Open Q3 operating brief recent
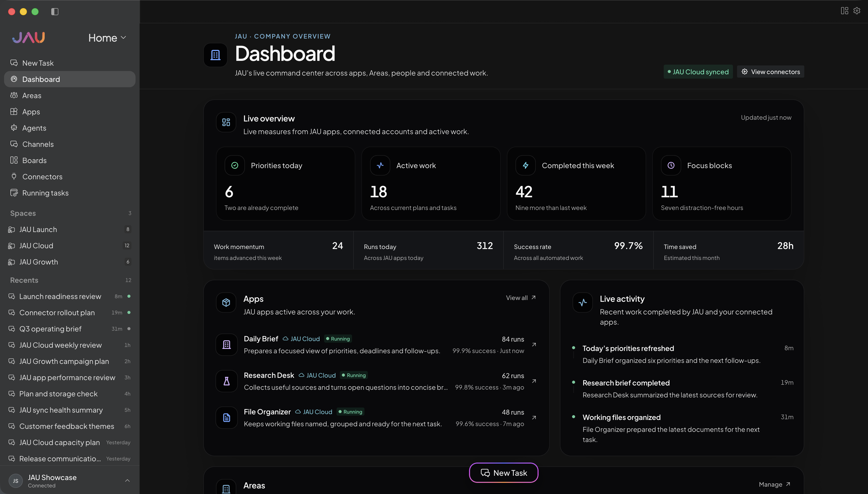This screenshot has height=494, width=868. 70,329
